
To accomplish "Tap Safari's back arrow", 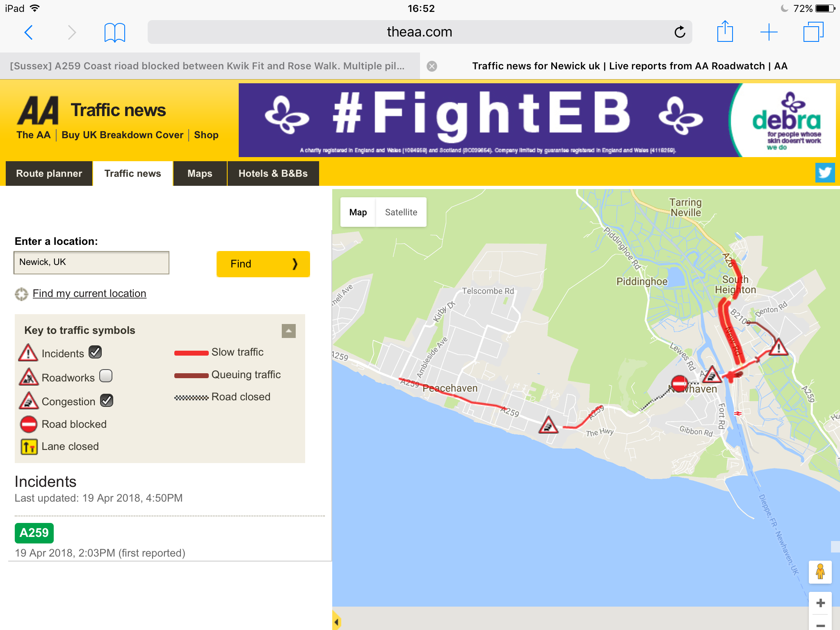I will click(28, 32).
